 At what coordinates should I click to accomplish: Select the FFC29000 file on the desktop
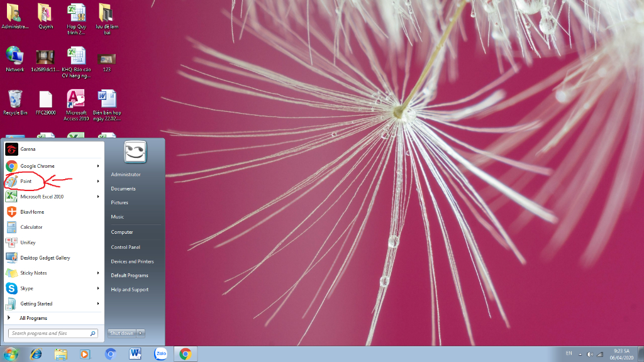tap(45, 102)
